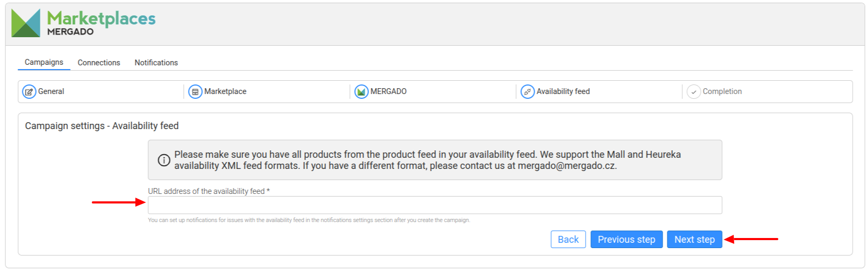Image resolution: width=868 pixels, height=272 pixels.
Task: Click the info icon in the notice box
Action: click(x=164, y=160)
